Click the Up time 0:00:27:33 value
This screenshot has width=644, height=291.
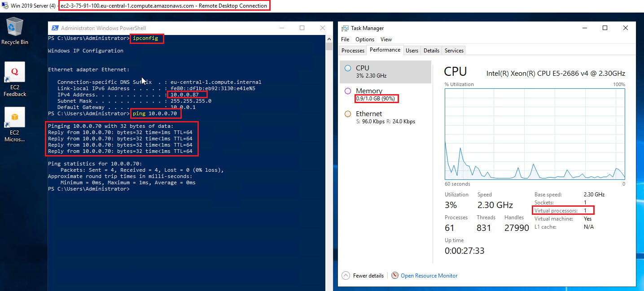tap(464, 251)
